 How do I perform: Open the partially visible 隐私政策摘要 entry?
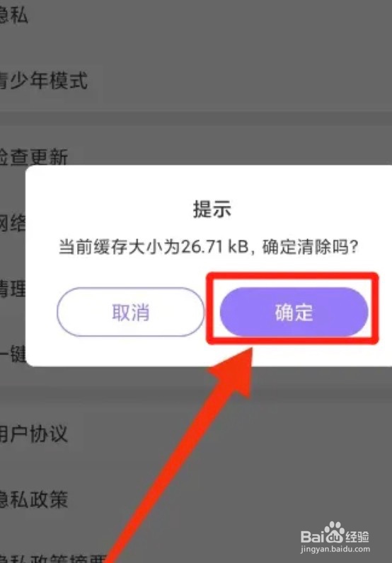[53, 557]
